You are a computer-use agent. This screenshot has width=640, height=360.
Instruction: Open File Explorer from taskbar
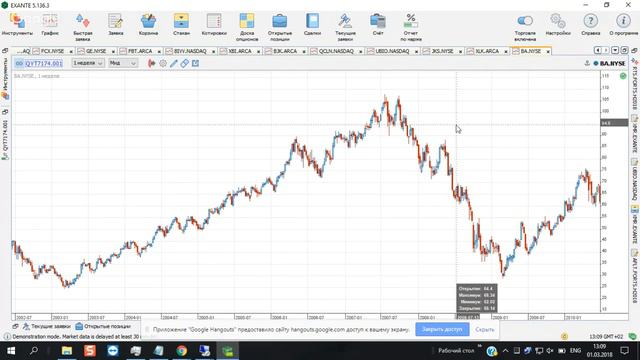(67, 351)
